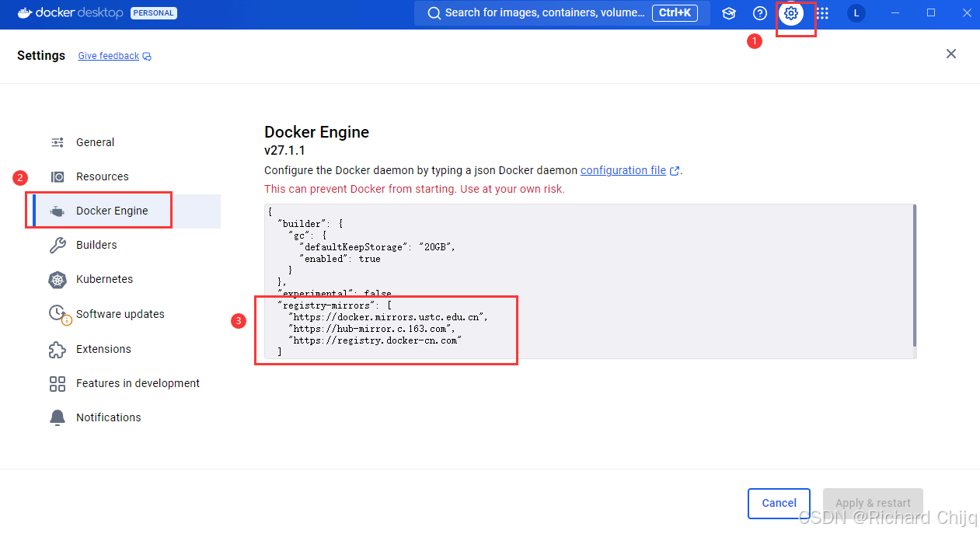
Task: Click the search magnifier icon
Action: point(434,13)
